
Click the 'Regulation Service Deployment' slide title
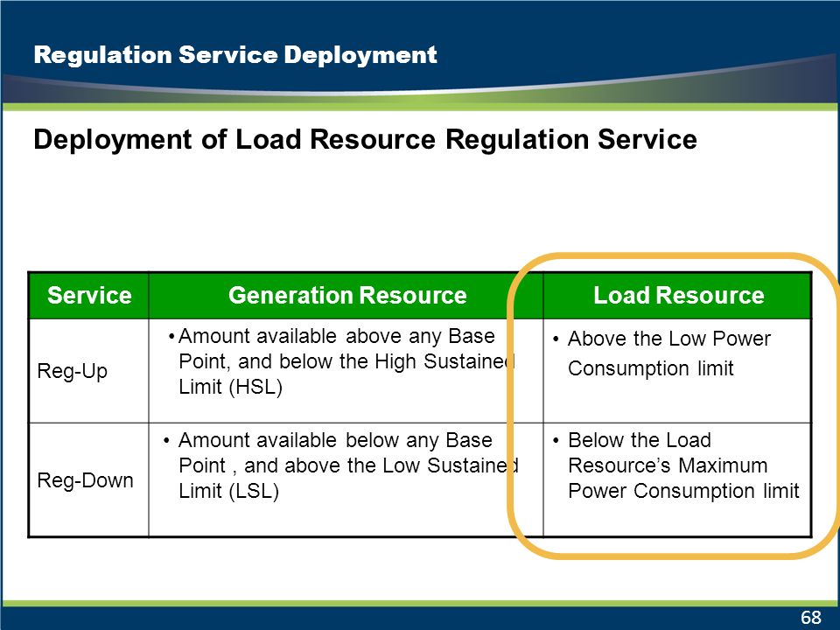[x=235, y=55]
